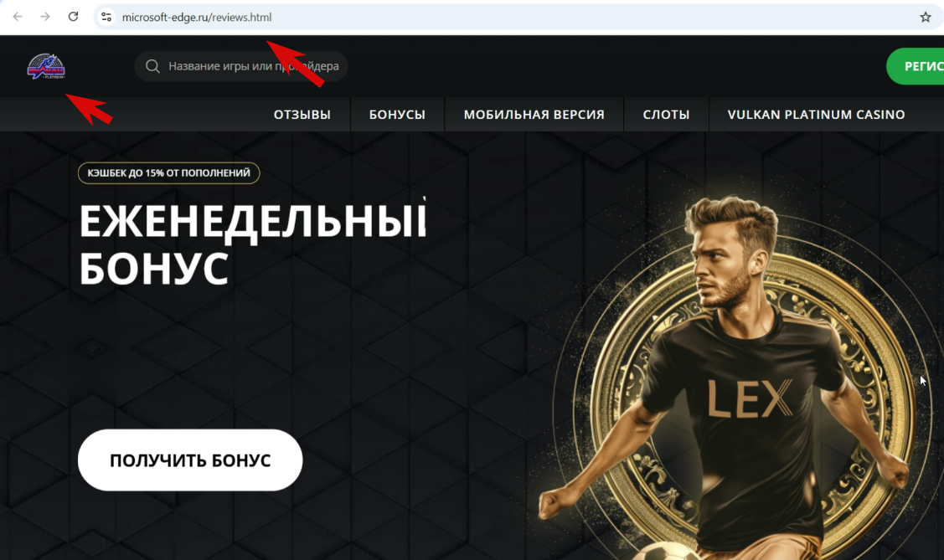Viewport: 944px width, 560px height.
Task: Focus the game or provider search field
Action: pyautogui.click(x=241, y=66)
